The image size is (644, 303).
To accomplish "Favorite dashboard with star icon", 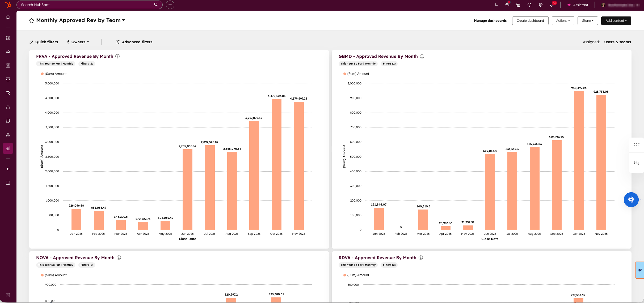I will coord(32,20).
